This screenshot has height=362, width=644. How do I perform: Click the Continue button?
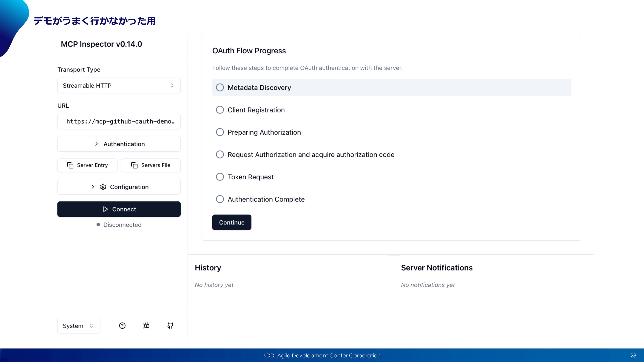pos(232,222)
